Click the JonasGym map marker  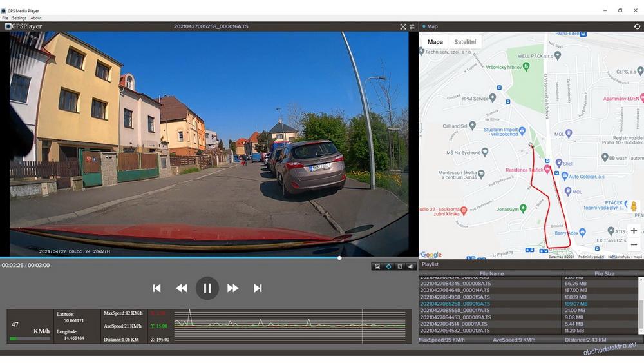(523, 208)
